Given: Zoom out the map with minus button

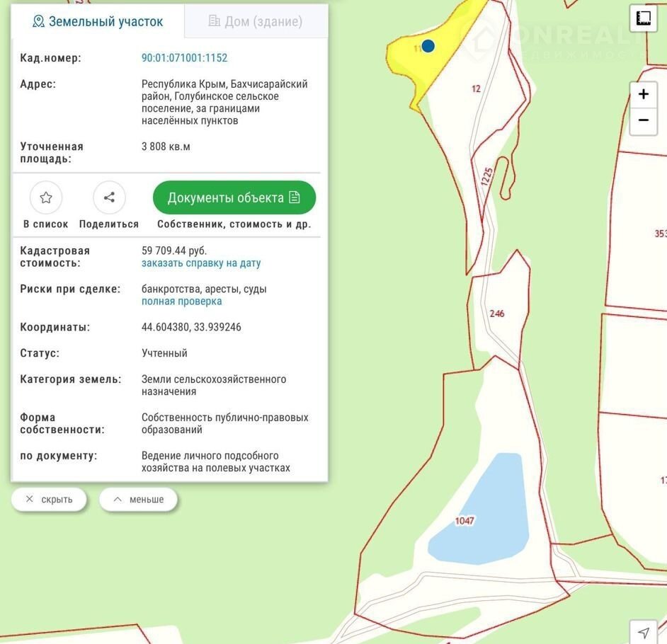Looking at the screenshot, I should pyautogui.click(x=643, y=120).
